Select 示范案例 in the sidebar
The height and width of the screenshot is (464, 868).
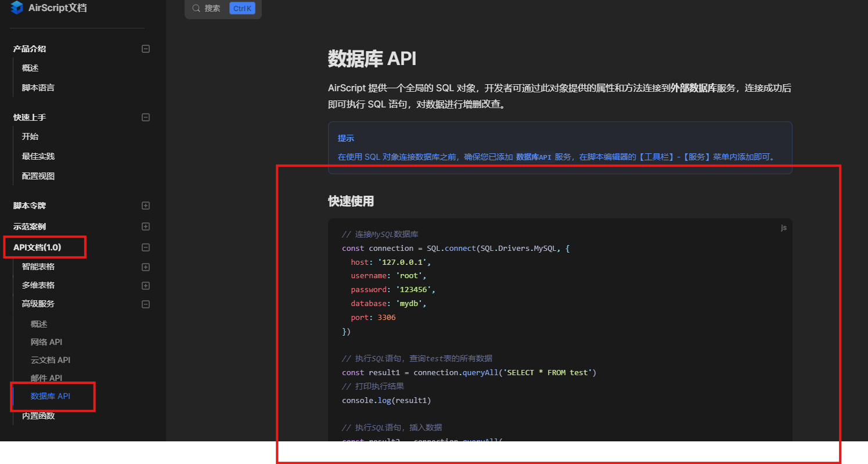30,226
